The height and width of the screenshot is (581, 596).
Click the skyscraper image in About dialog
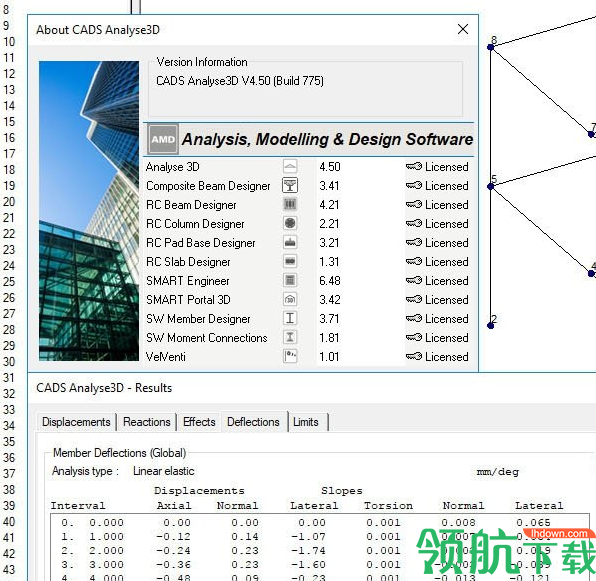click(89, 211)
